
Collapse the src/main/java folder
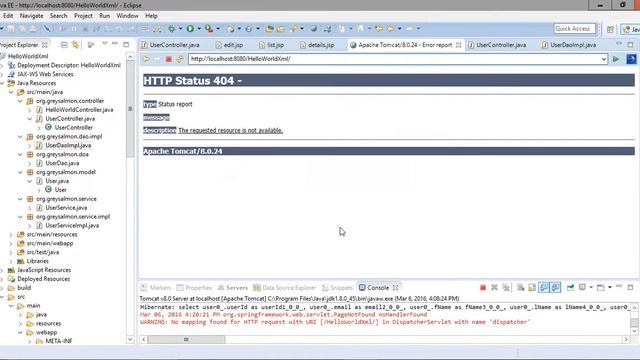coord(11,92)
